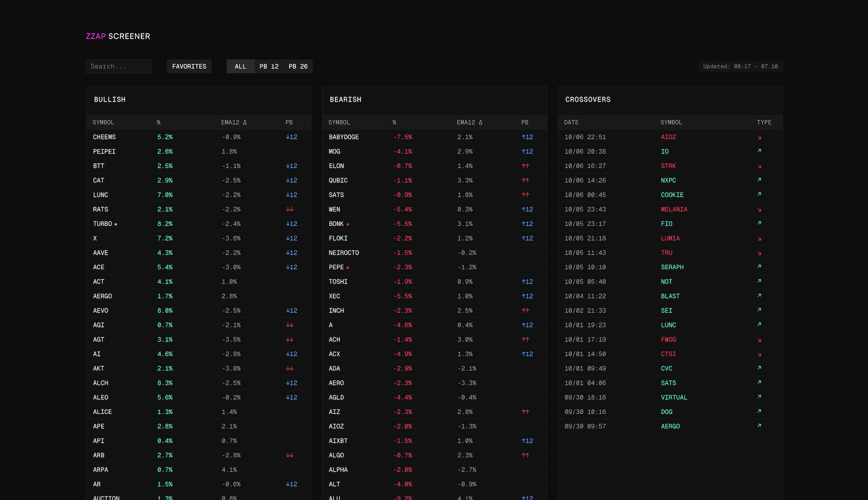This screenshot has width=868, height=500.
Task: Toggle the FAVORITES filter
Action: click(x=189, y=66)
